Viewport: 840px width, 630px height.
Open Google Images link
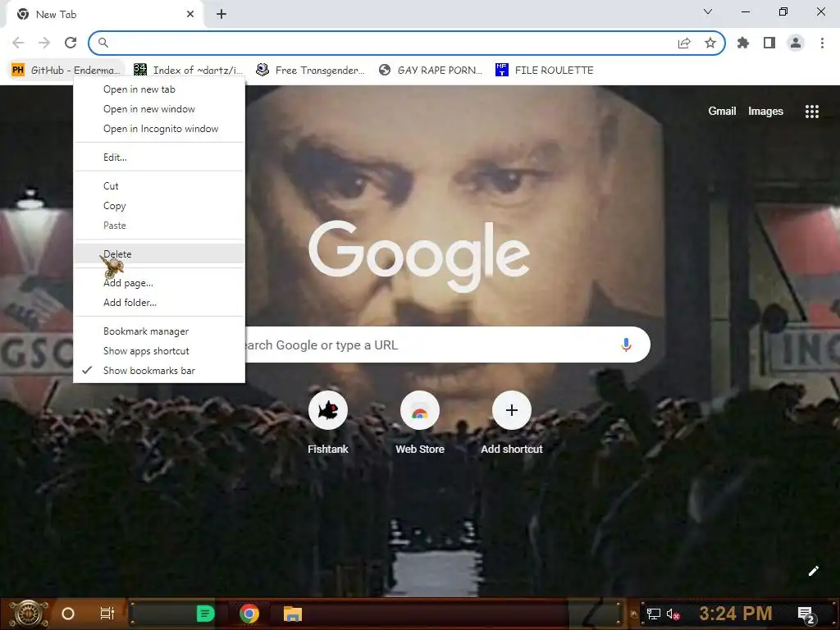click(765, 112)
